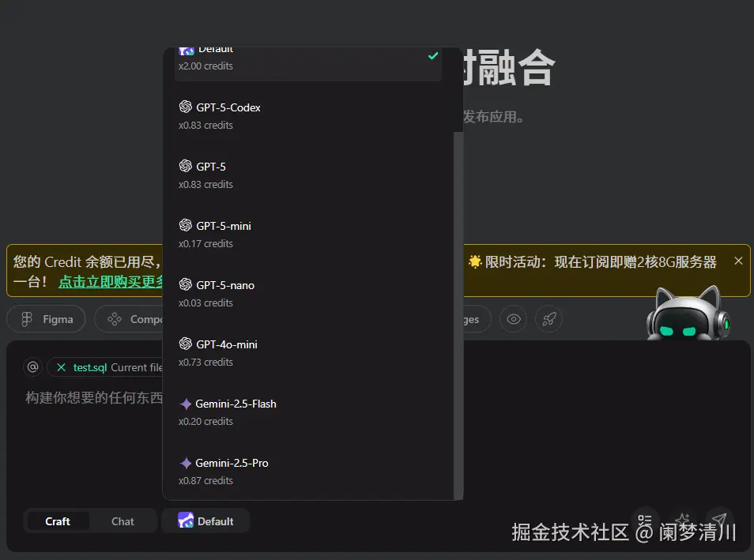Click the limited-time promotion text in banner
The image size is (754, 560).
click(x=601, y=262)
